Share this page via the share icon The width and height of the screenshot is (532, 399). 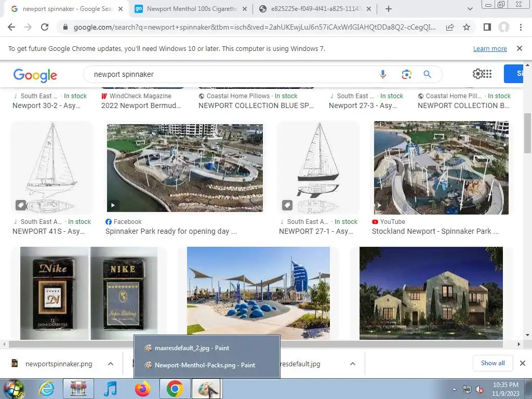tap(450, 27)
